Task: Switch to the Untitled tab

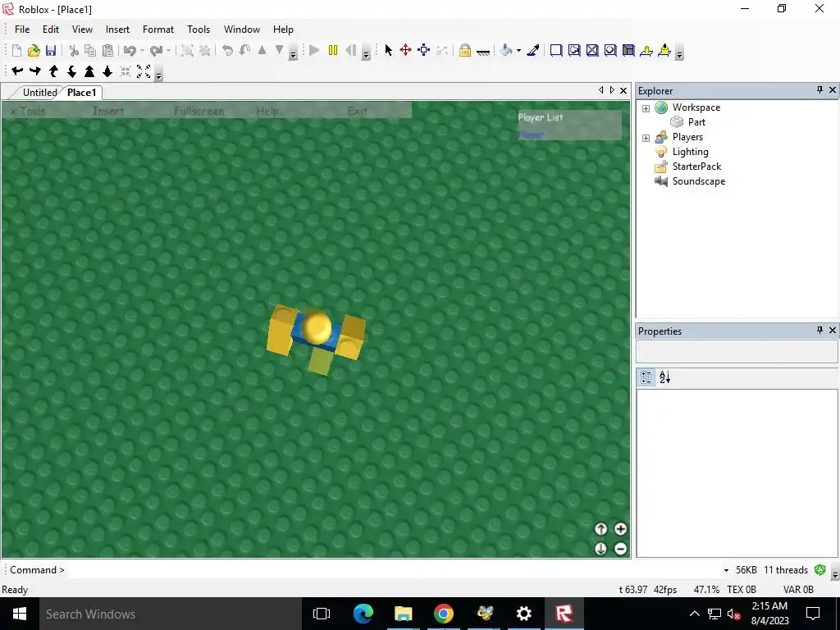Action: [39, 92]
